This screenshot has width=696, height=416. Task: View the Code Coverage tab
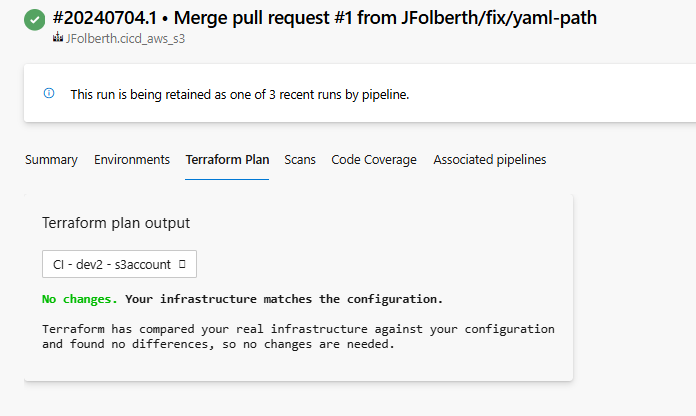[374, 159]
